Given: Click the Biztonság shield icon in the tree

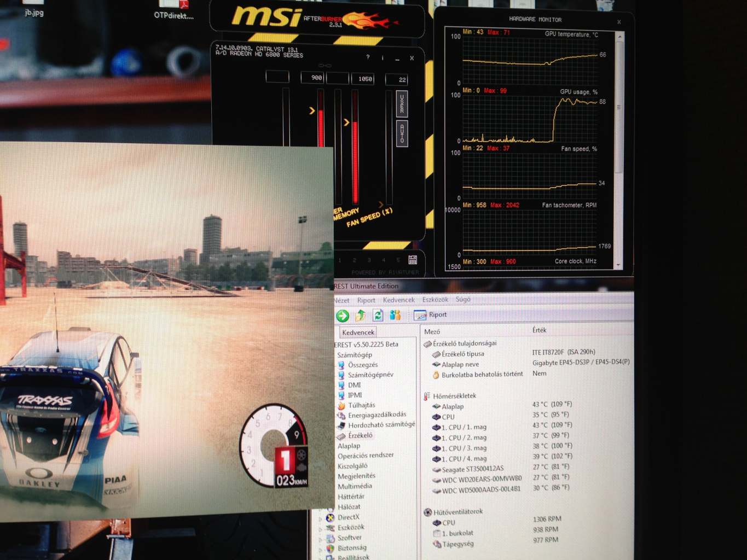Looking at the screenshot, I should pyautogui.click(x=331, y=549).
